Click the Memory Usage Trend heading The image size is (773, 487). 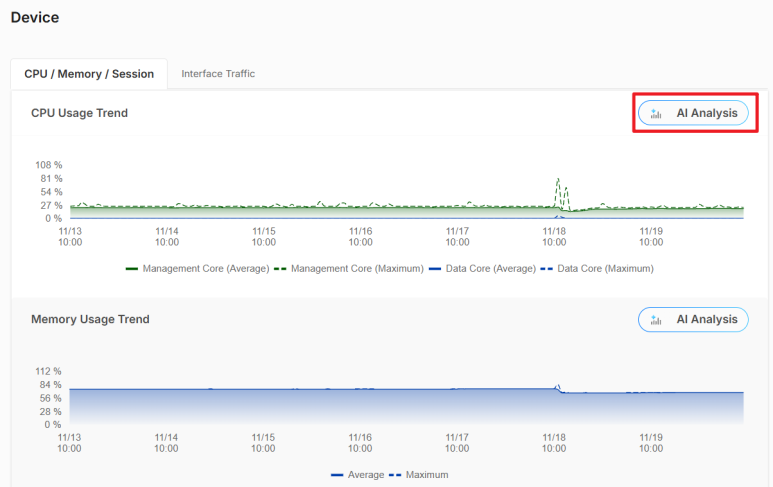[90, 320]
